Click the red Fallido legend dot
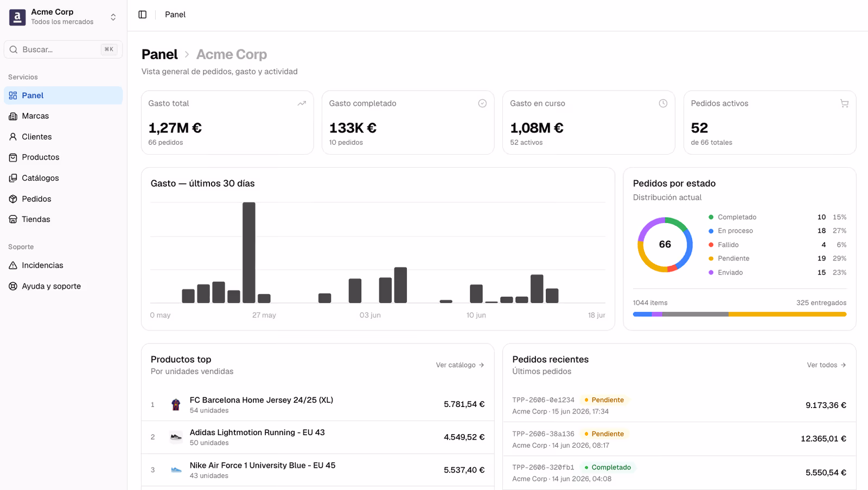This screenshot has height=490, width=868. (711, 245)
